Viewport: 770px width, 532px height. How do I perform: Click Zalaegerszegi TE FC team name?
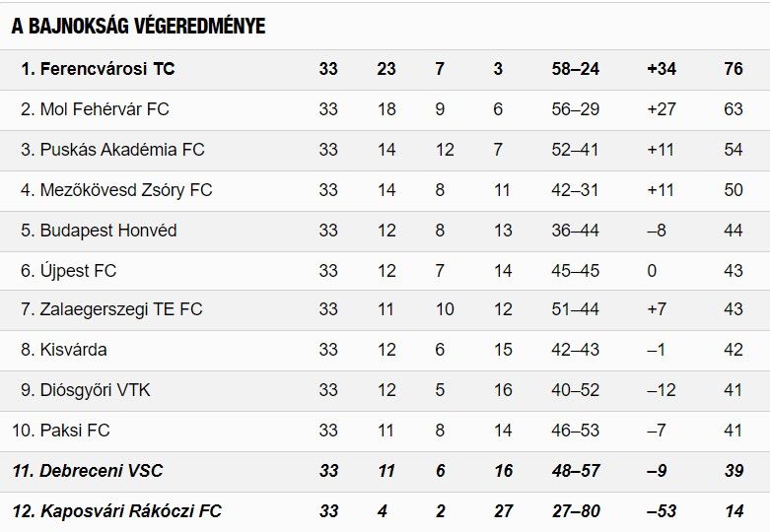pyautogui.click(x=121, y=309)
